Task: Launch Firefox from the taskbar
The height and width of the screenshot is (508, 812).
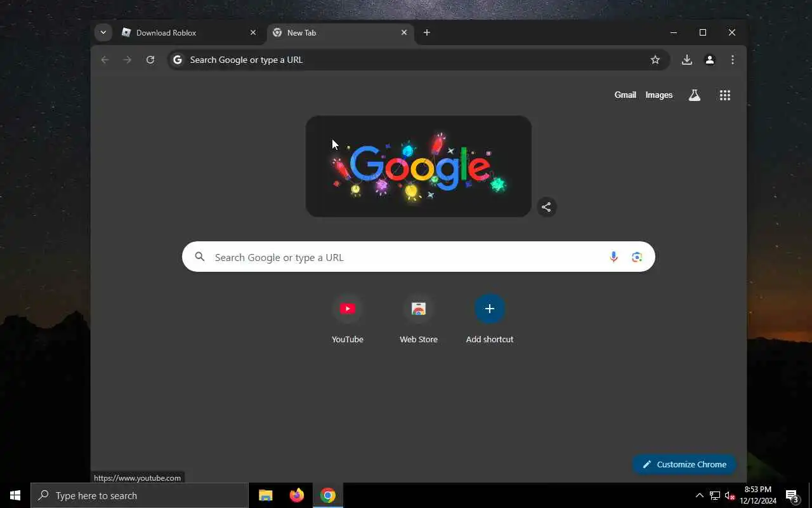Action: click(297, 495)
